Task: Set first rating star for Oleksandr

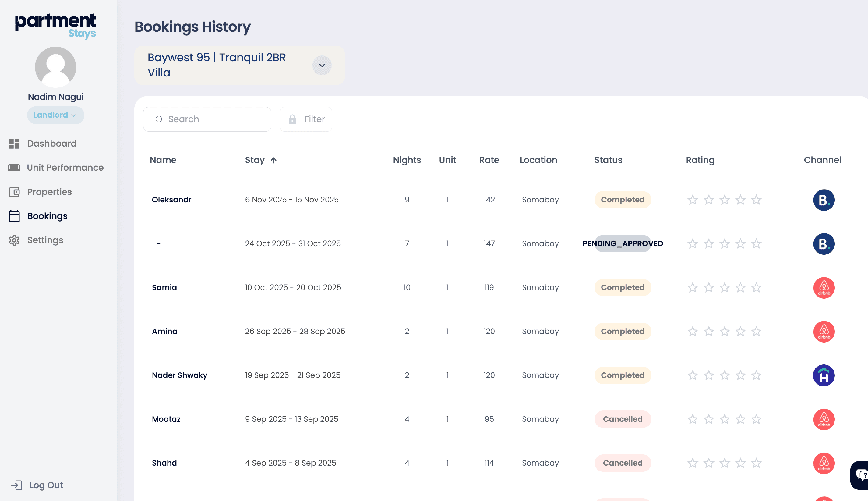Action: [693, 200]
